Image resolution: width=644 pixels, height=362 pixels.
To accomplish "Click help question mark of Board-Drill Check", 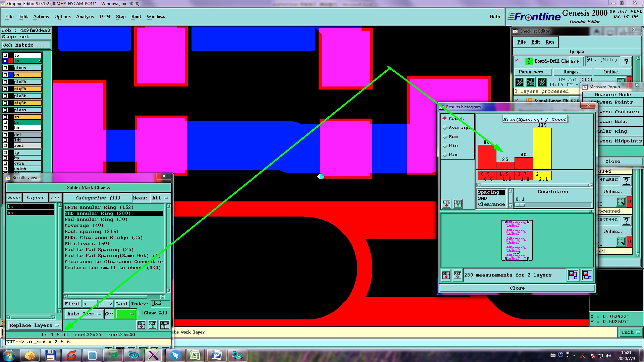I will [626, 61].
